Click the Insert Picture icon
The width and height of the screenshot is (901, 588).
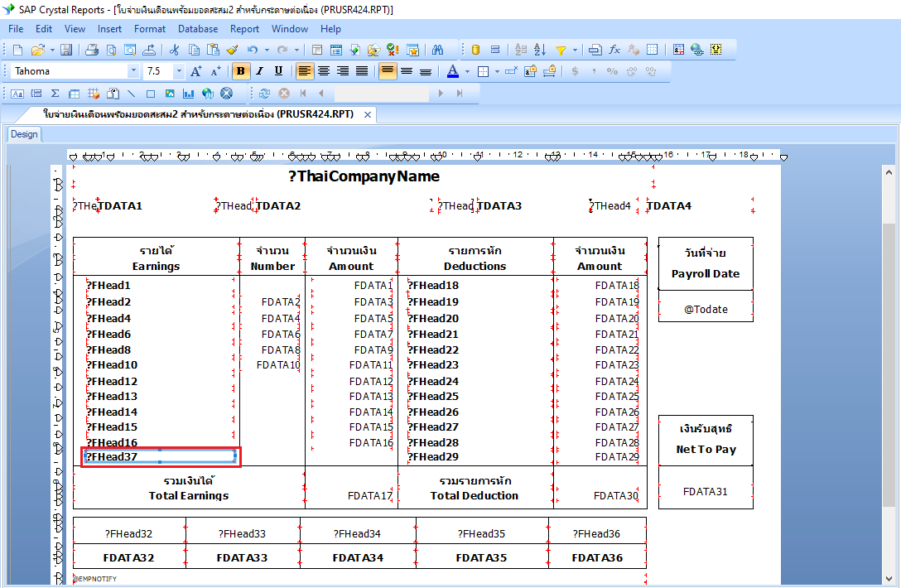[170, 94]
